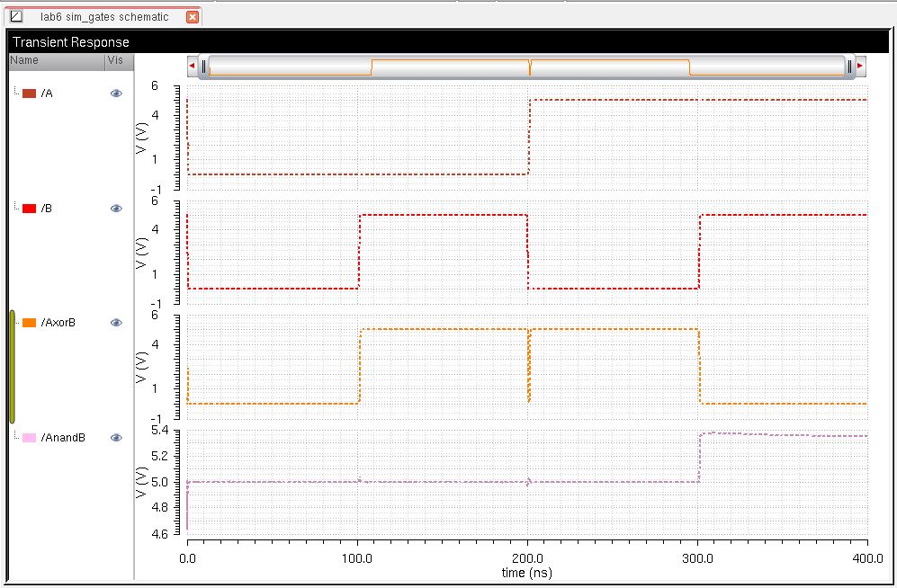Image resolution: width=897 pixels, height=588 pixels.
Task: Click the Vis column header
Action: click(114, 61)
